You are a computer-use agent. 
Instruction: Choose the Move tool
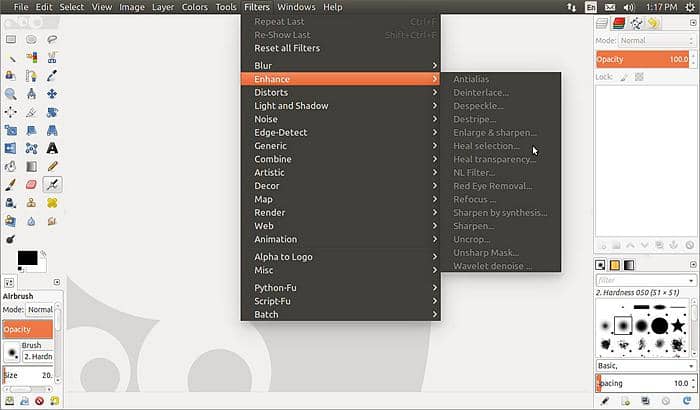click(x=52, y=94)
